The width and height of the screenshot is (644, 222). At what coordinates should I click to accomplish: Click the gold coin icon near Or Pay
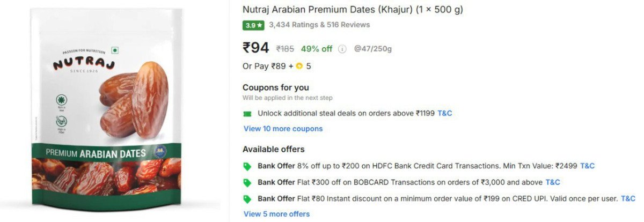pos(299,66)
